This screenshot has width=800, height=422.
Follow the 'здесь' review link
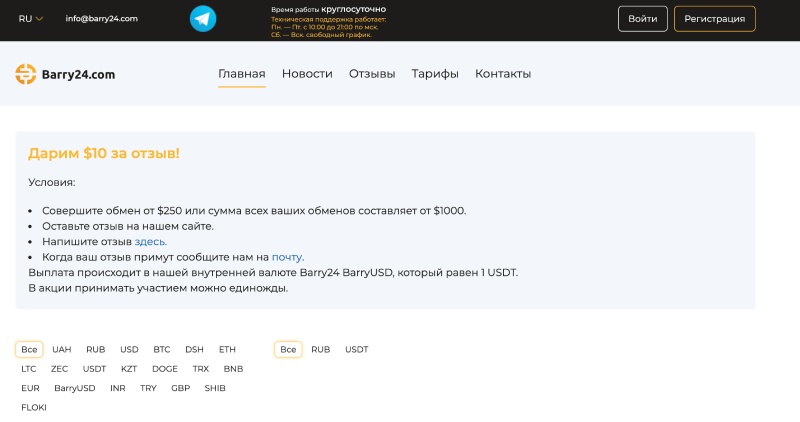tap(150, 242)
